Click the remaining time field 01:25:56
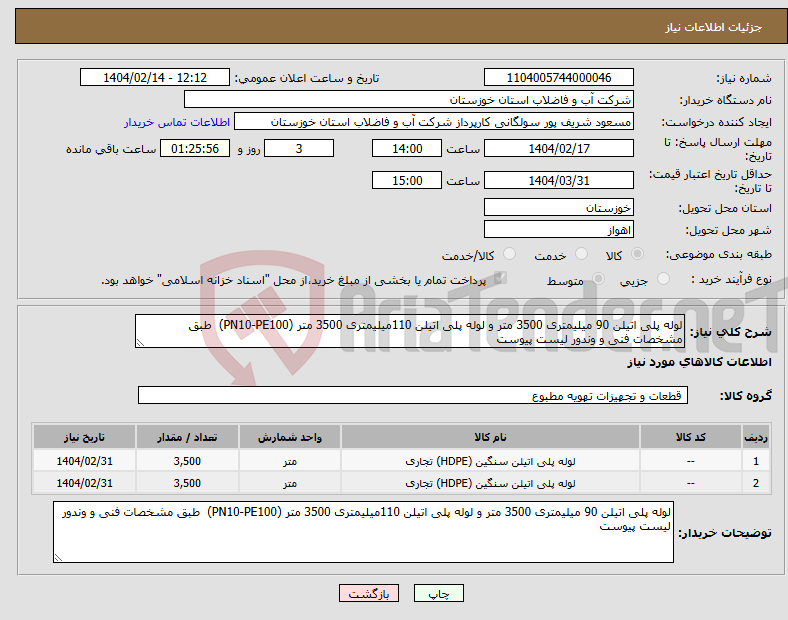Viewport: 788px width, 620px height. pyautogui.click(x=195, y=148)
